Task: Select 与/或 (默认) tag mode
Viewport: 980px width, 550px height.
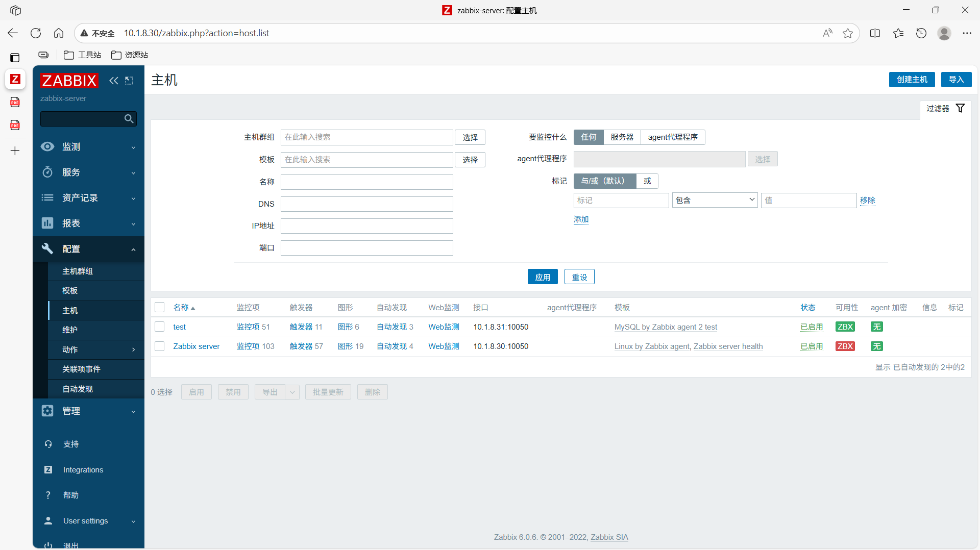Action: pos(605,181)
